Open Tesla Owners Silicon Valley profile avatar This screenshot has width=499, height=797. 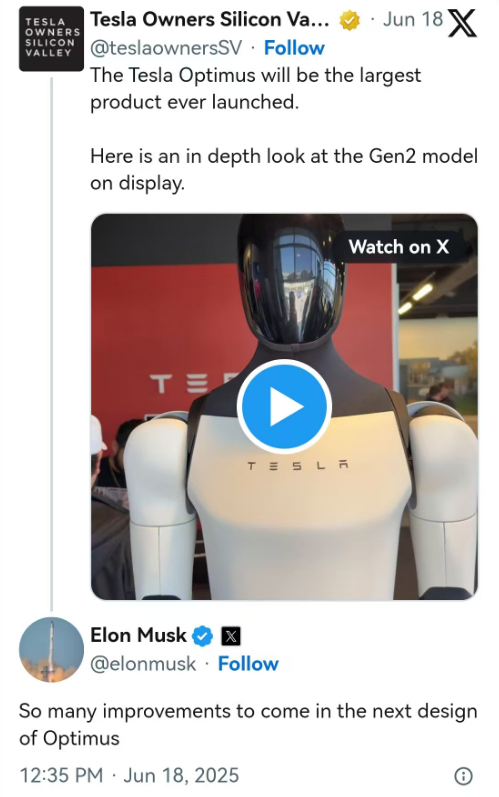(x=51, y=39)
